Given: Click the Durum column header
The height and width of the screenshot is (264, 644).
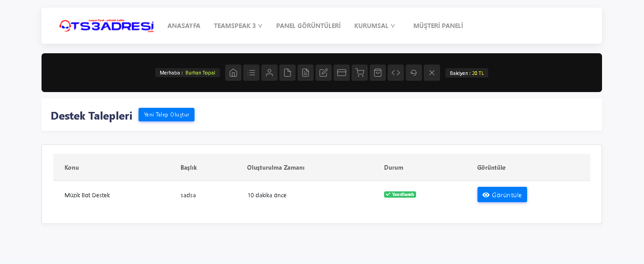Looking at the screenshot, I should (394, 167).
